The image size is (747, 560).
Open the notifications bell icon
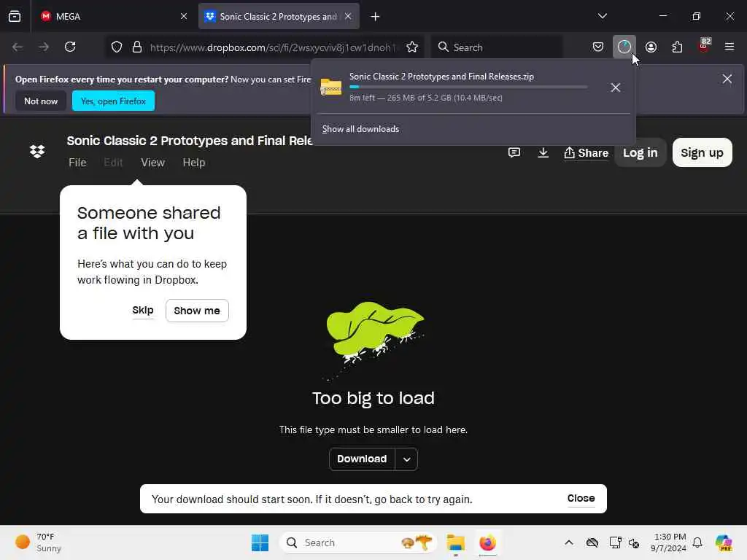(697, 542)
